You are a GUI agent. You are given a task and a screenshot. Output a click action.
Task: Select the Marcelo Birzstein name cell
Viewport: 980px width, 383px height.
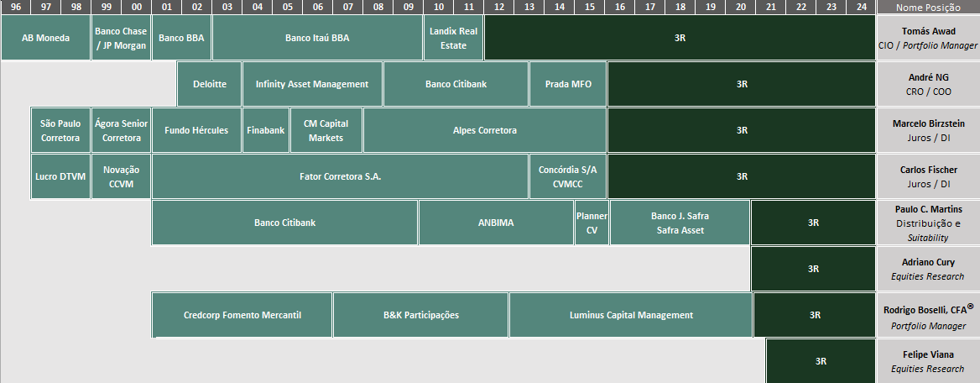pos(928,130)
